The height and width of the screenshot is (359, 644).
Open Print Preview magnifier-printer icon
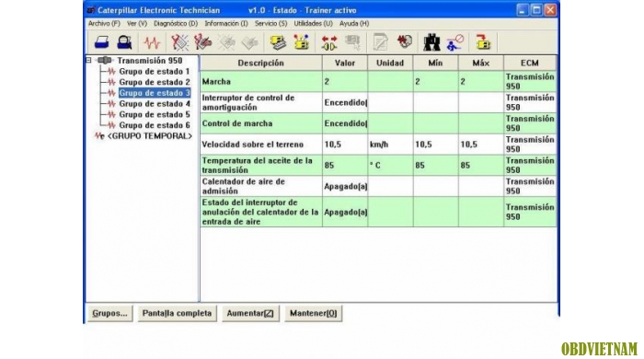pos(124,42)
